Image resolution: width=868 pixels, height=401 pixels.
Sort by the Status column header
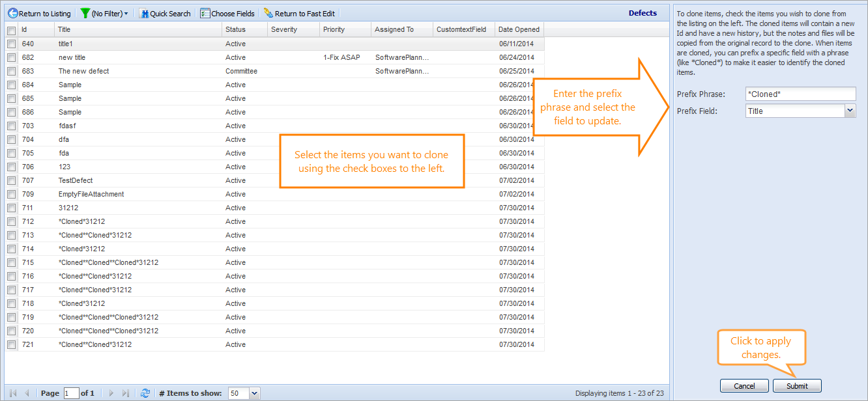tap(236, 29)
